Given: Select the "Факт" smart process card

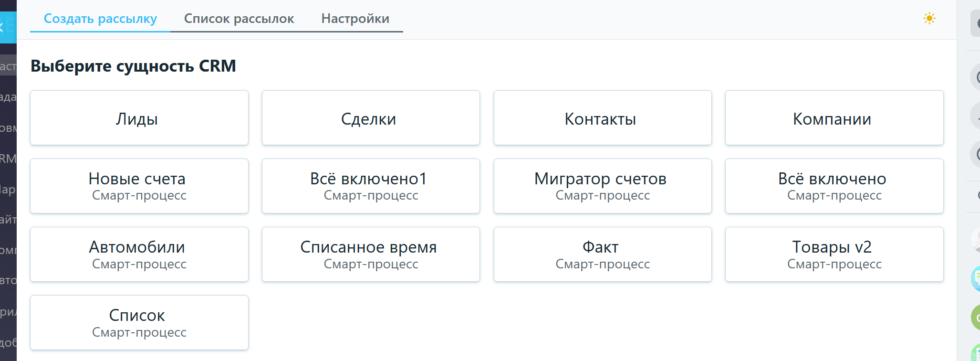Looking at the screenshot, I should point(603,255).
